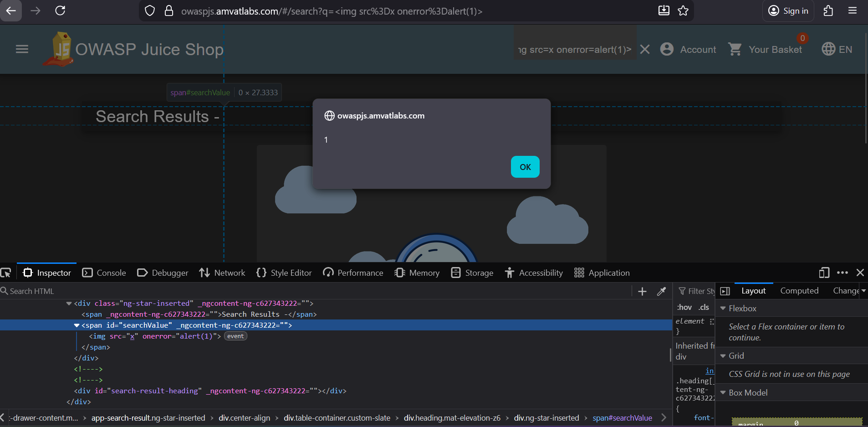Collapse the Box Model section
Image resolution: width=868 pixels, height=427 pixels.
tap(723, 393)
